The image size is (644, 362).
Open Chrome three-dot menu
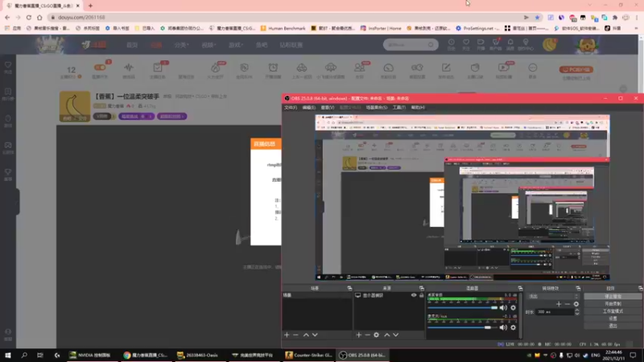point(637,17)
